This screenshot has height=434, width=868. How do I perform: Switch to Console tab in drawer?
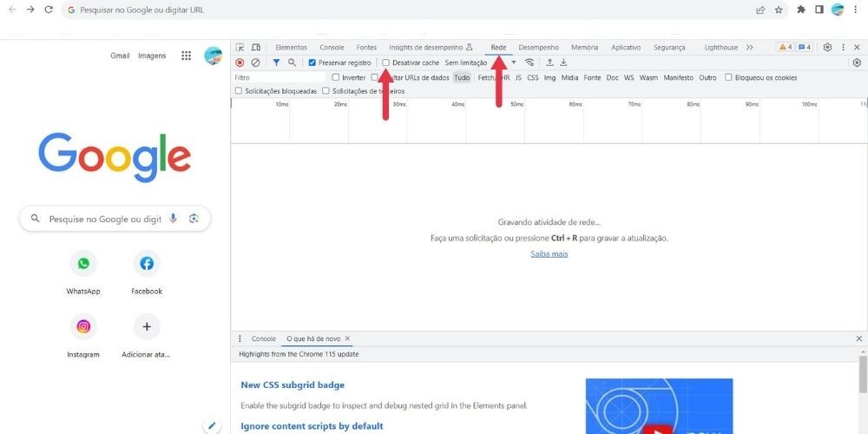264,339
